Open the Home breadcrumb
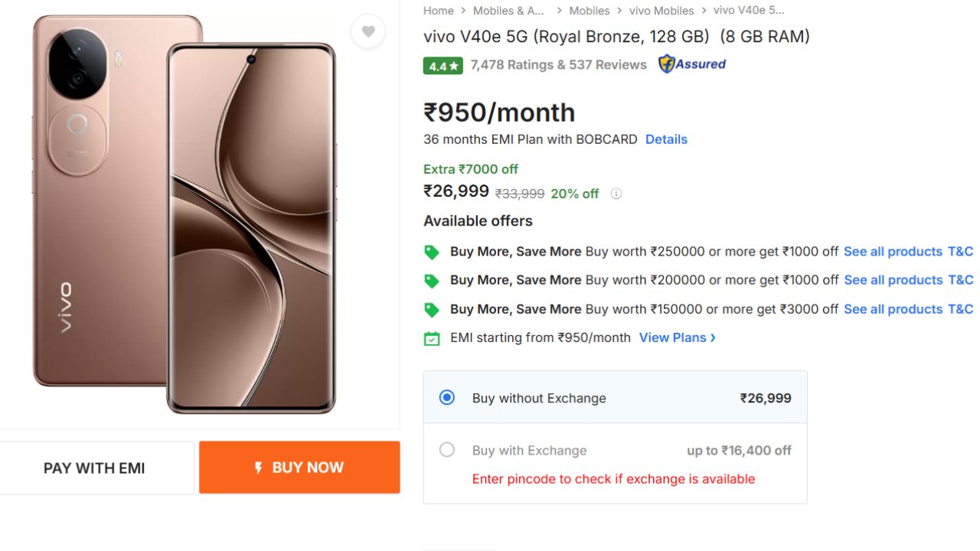The height and width of the screenshot is (551, 980). (x=439, y=11)
